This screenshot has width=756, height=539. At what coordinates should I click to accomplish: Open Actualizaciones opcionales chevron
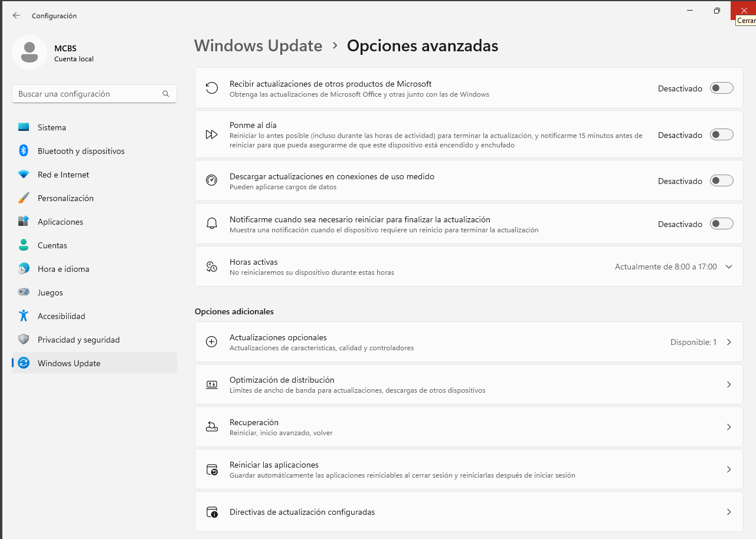(729, 342)
